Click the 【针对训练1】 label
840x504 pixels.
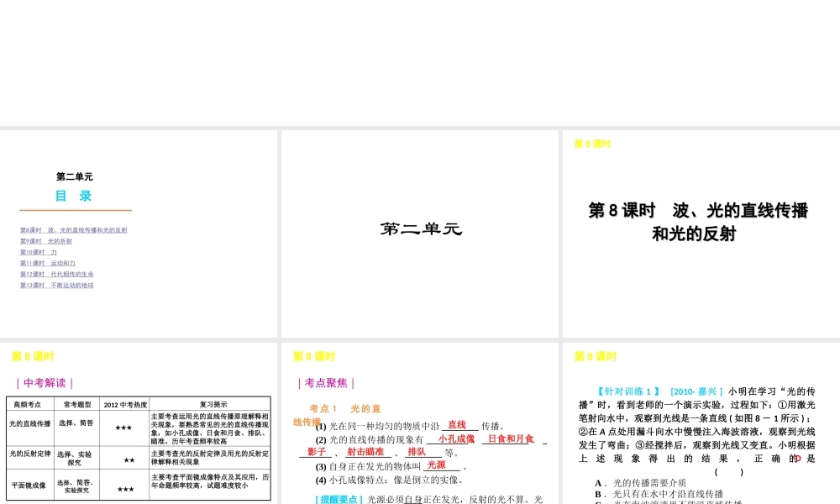point(629,391)
